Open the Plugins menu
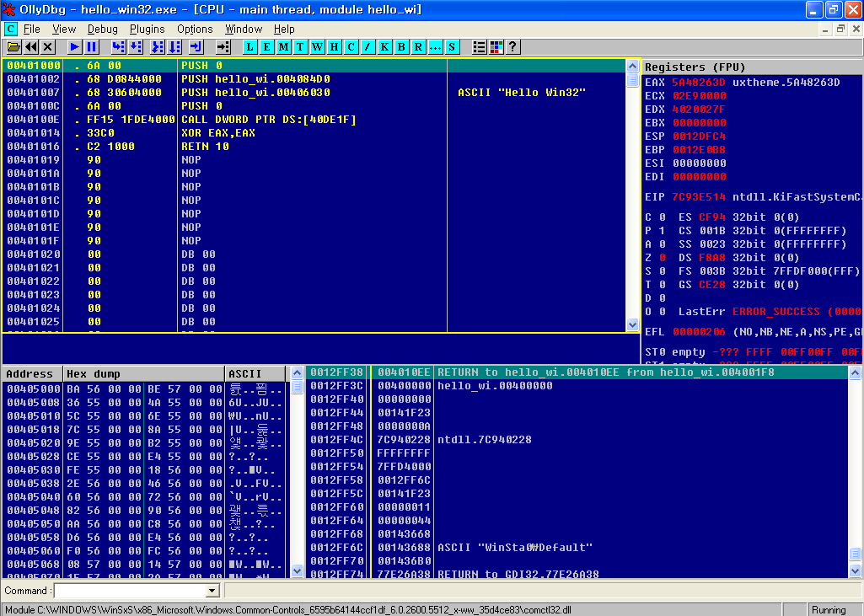Viewport: 864px width, 616px height. pos(148,29)
